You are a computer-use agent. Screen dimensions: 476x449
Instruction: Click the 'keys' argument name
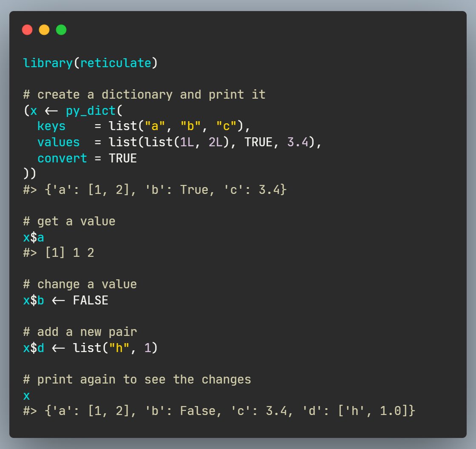51,126
